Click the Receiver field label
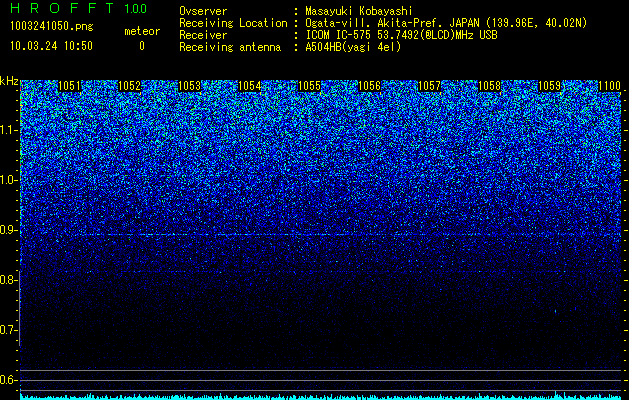629x400 pixels. click(203, 35)
